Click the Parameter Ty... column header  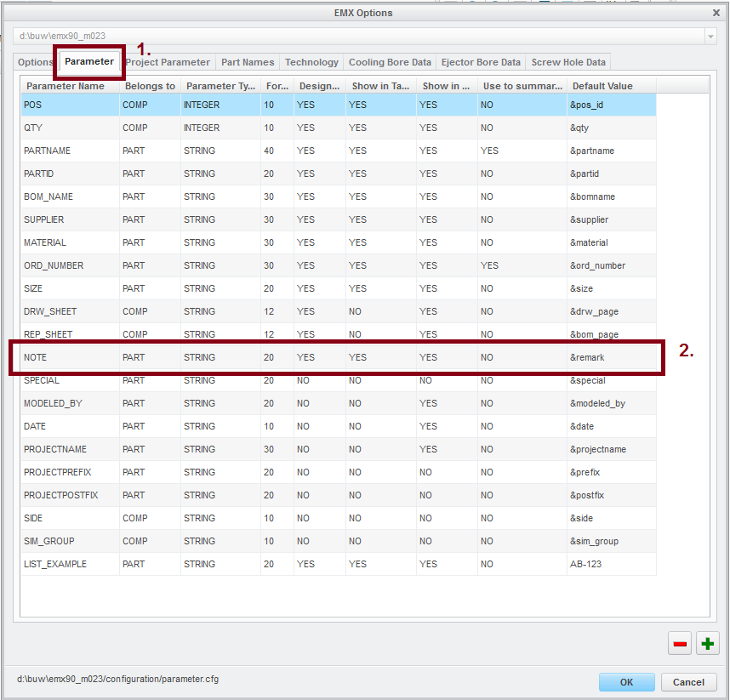pyautogui.click(x=220, y=86)
